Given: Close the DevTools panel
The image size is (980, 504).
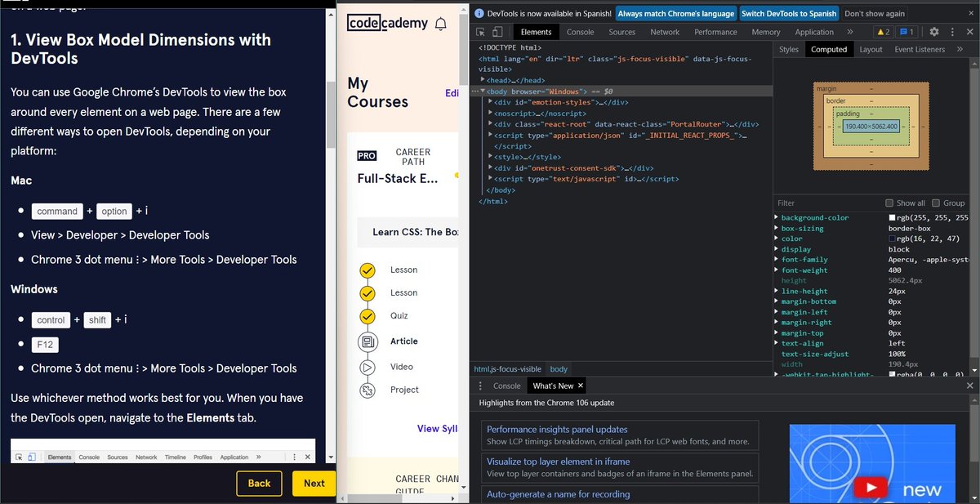Looking at the screenshot, I should coord(969,32).
